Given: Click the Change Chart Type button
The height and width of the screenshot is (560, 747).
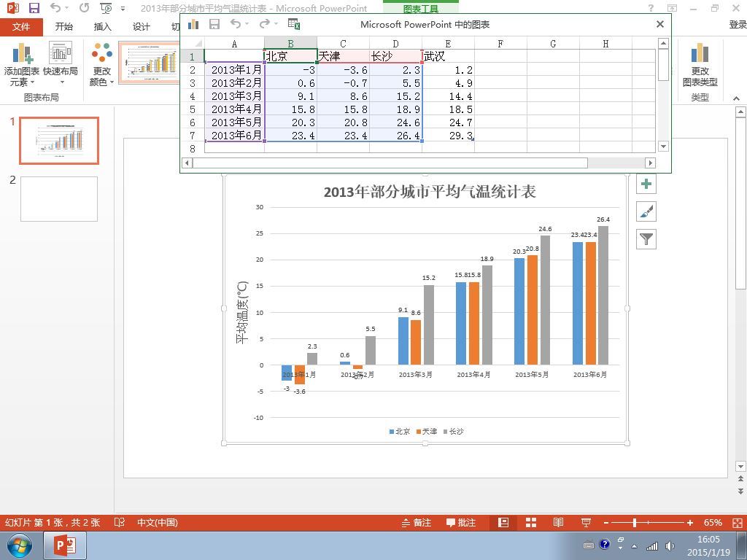Looking at the screenshot, I should tap(700, 64).
